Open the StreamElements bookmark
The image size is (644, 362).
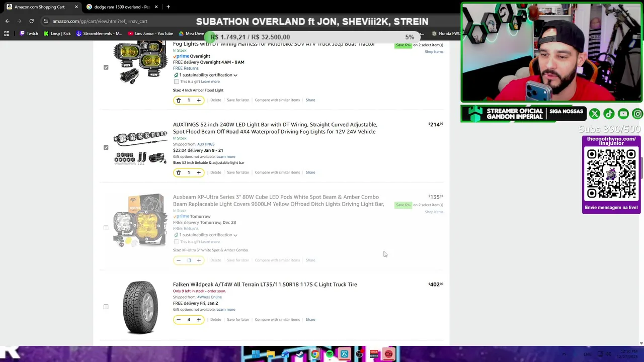click(99, 34)
